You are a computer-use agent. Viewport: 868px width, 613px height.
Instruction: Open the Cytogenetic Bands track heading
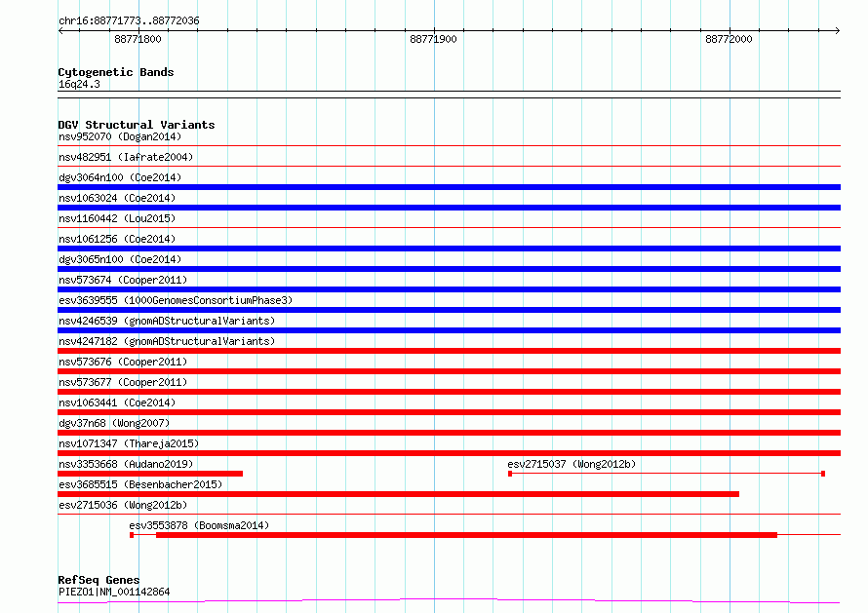[116, 72]
